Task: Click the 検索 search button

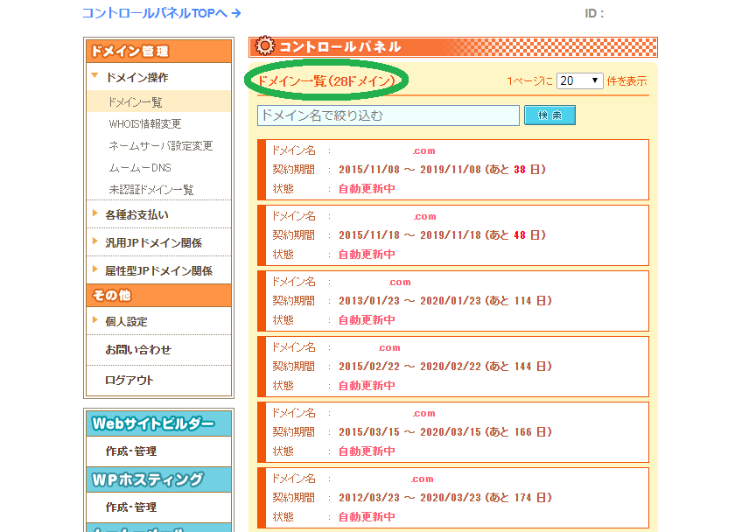Action: point(549,115)
